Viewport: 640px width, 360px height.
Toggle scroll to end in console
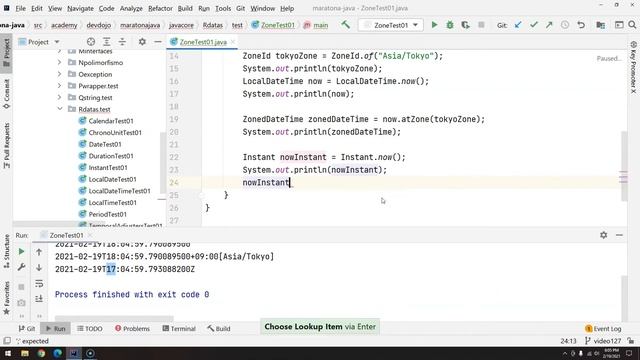click(39, 299)
